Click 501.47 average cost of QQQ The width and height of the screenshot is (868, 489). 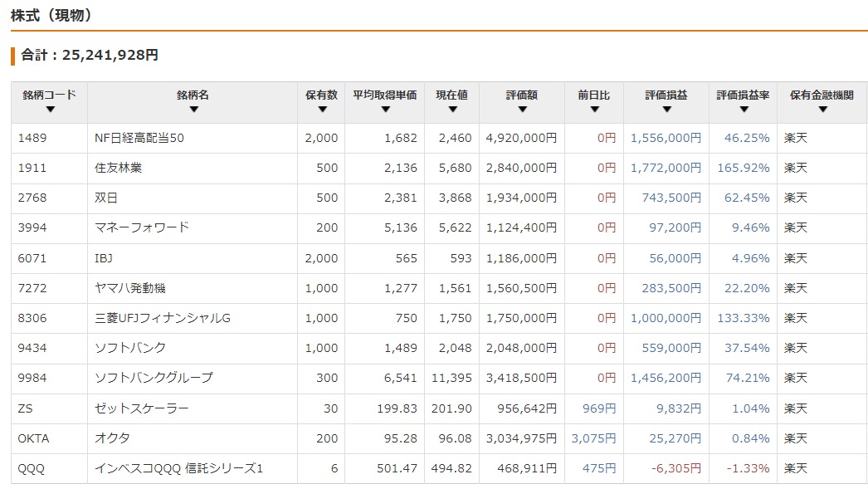click(397, 468)
